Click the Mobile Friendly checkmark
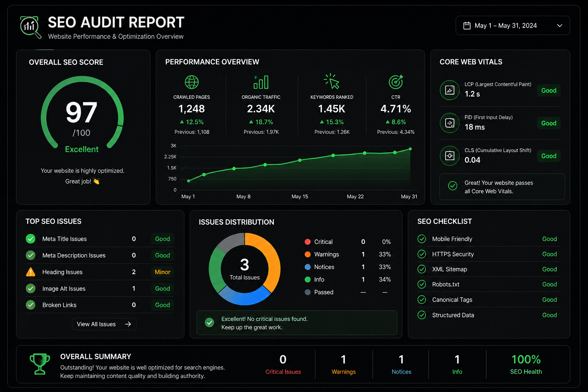 click(x=422, y=239)
